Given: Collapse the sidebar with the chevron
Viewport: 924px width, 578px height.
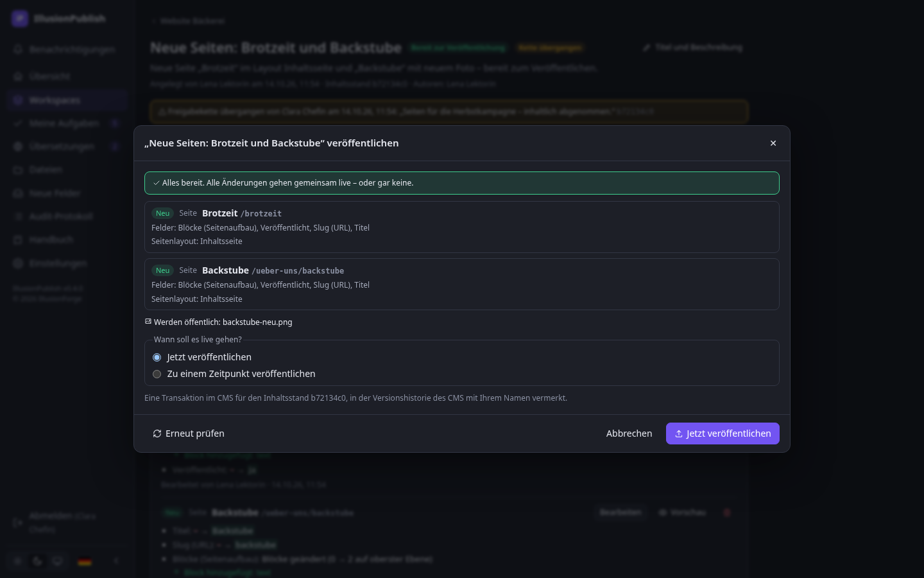Looking at the screenshot, I should click(116, 561).
